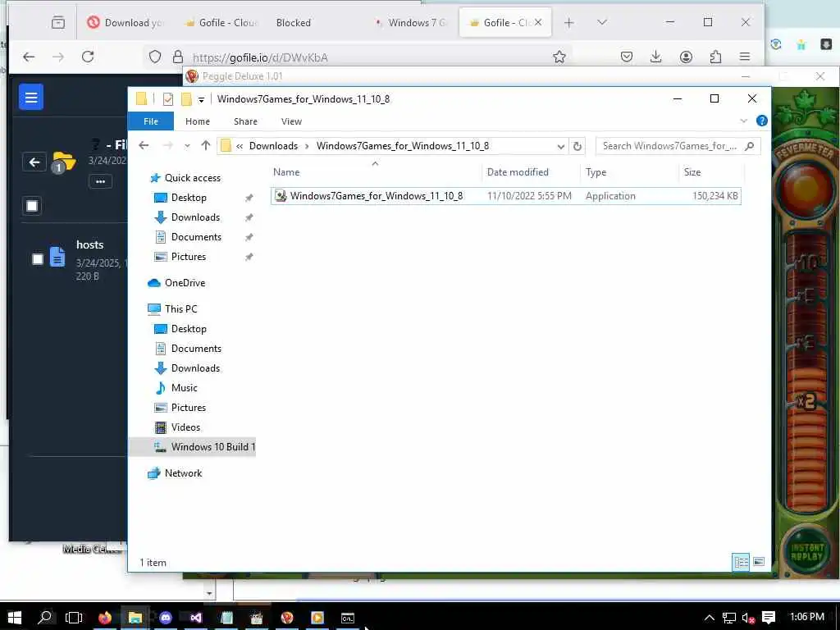This screenshot has width=840, height=630.
Task: Save page to Pocket icon
Action: click(627, 57)
